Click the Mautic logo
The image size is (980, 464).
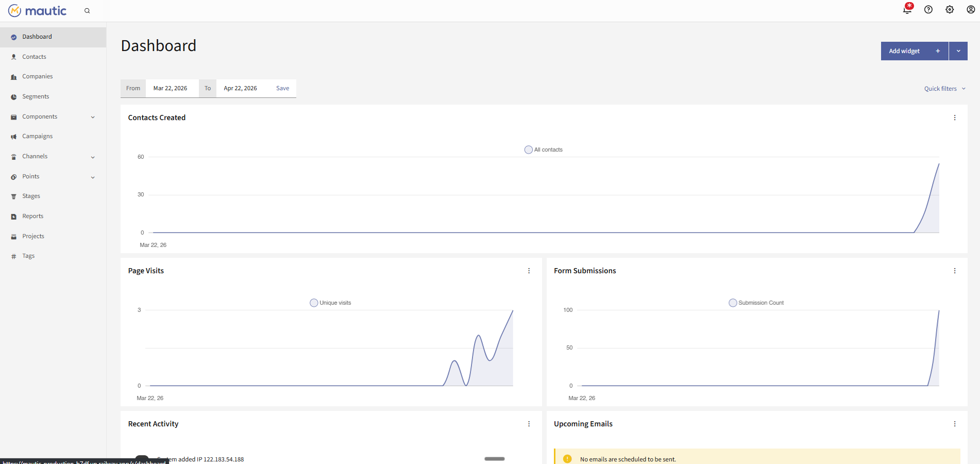point(37,10)
